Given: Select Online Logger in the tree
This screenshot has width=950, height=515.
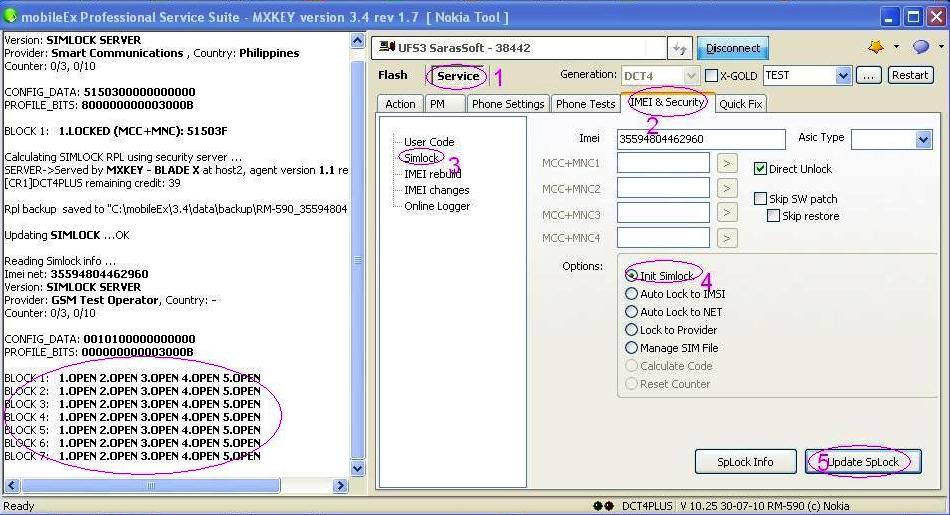Looking at the screenshot, I should pos(437,206).
